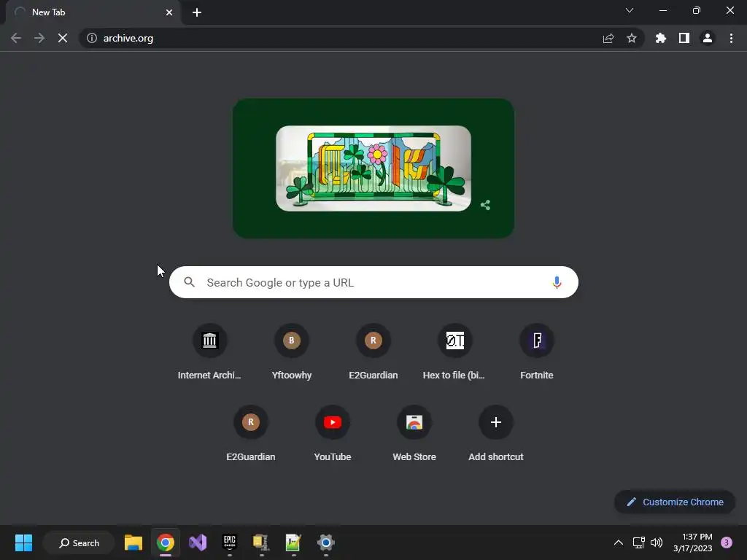
Task: Open the Windows Start menu
Action: [23, 542]
